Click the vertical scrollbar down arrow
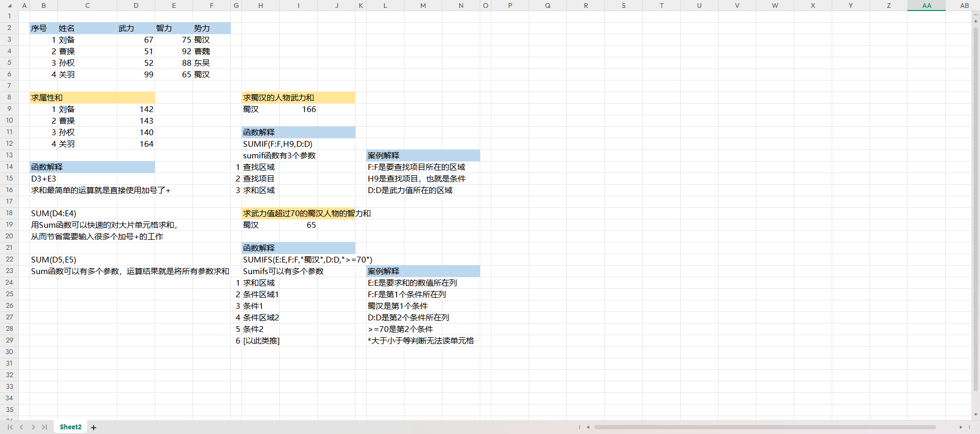Viewport: 980px width, 434px height. [976, 415]
